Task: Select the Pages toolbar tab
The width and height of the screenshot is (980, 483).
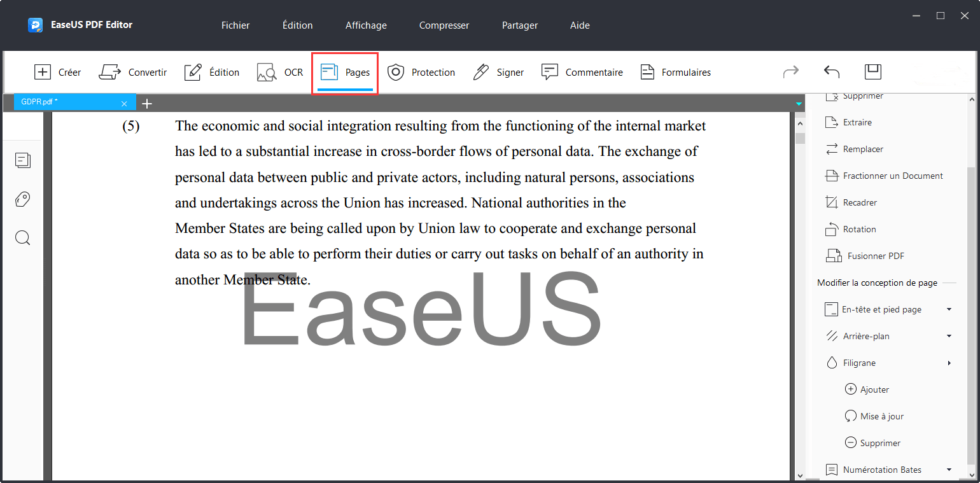Action: (345, 73)
